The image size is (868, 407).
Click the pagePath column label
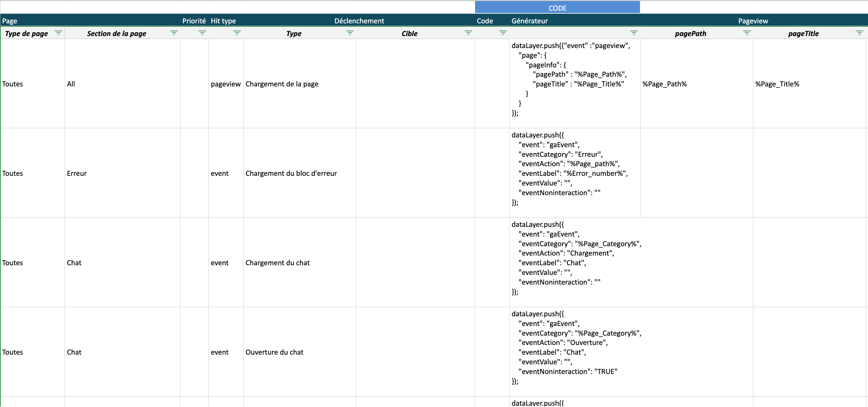690,34
